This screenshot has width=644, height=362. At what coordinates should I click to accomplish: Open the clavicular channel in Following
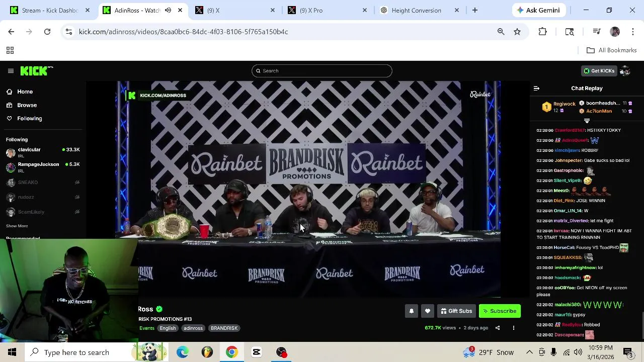coord(43,152)
